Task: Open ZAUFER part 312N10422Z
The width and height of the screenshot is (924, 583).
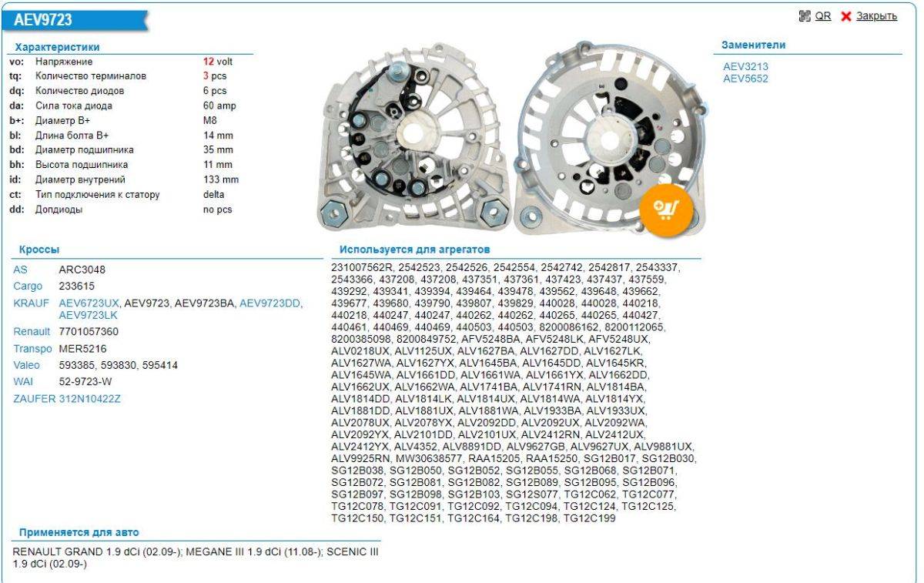Action: 90,399
